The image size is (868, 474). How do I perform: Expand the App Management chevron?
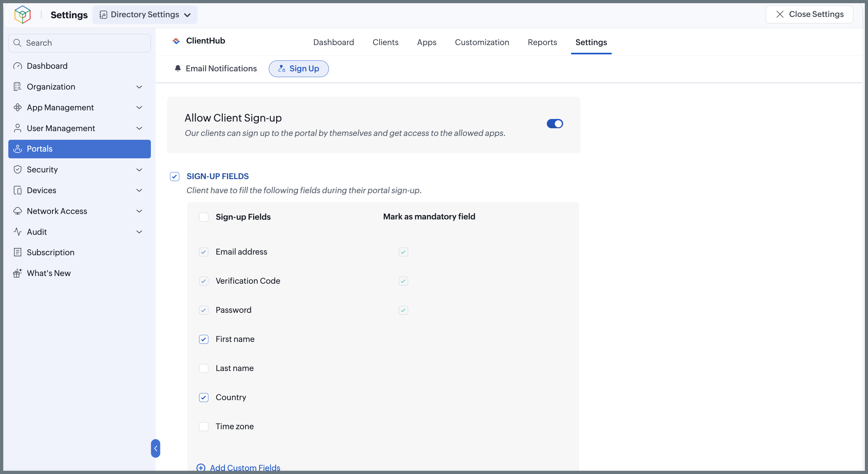click(139, 107)
